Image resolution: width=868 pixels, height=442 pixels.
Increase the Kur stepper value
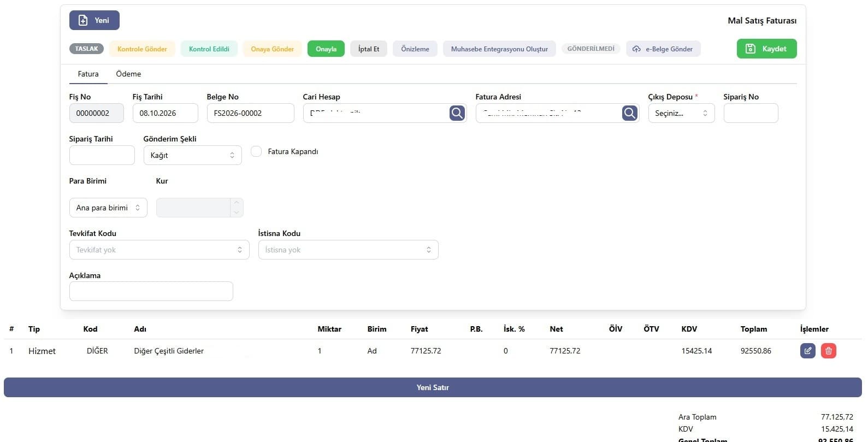[x=237, y=203]
